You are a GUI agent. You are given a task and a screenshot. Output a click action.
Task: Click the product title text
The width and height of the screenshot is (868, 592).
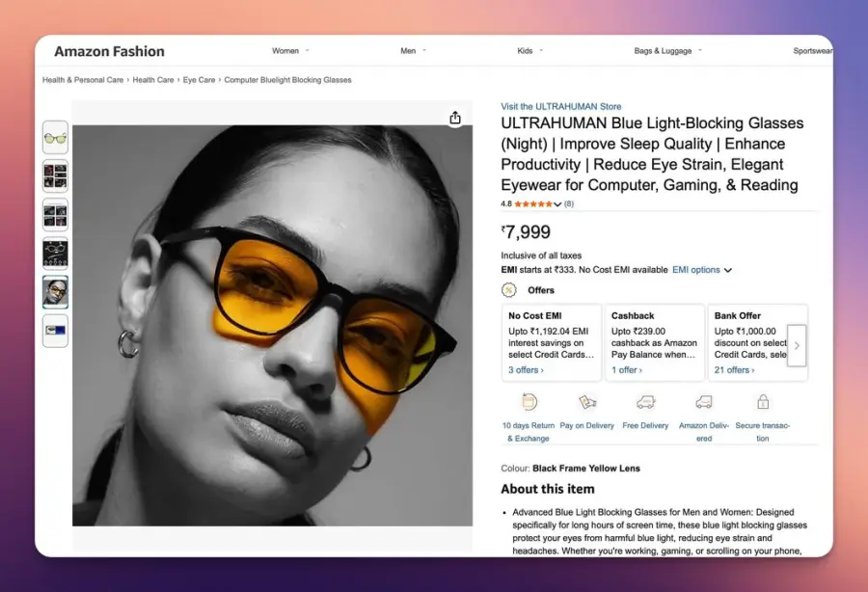pos(652,154)
